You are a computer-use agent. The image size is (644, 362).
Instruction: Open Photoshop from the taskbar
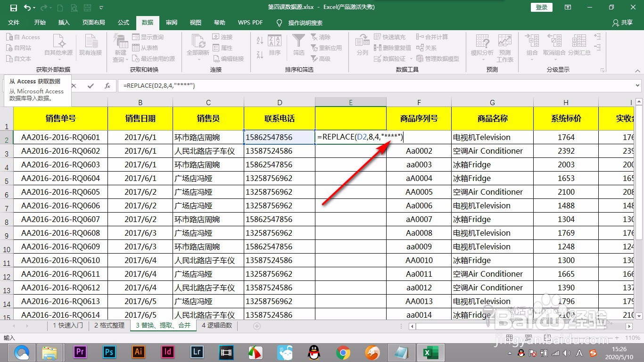[109, 352]
